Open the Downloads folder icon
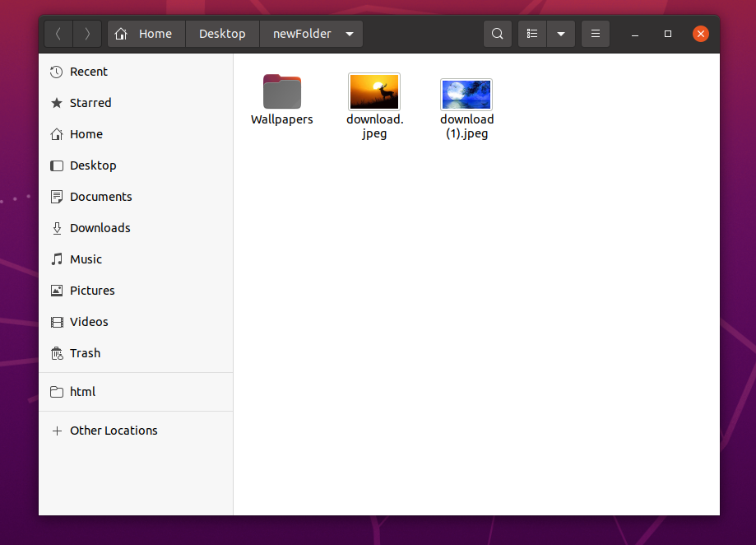 click(100, 228)
